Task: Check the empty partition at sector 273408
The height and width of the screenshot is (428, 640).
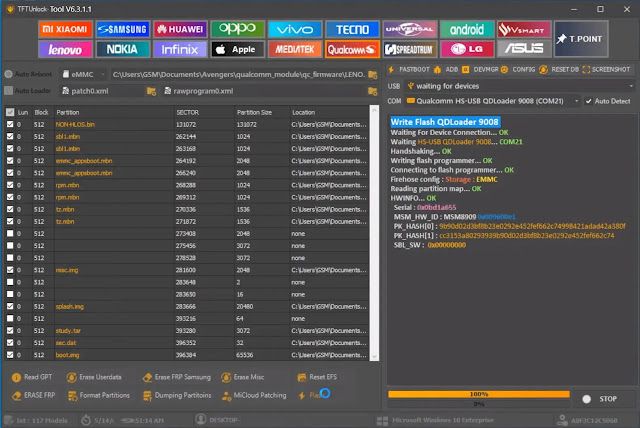Action: (10, 234)
